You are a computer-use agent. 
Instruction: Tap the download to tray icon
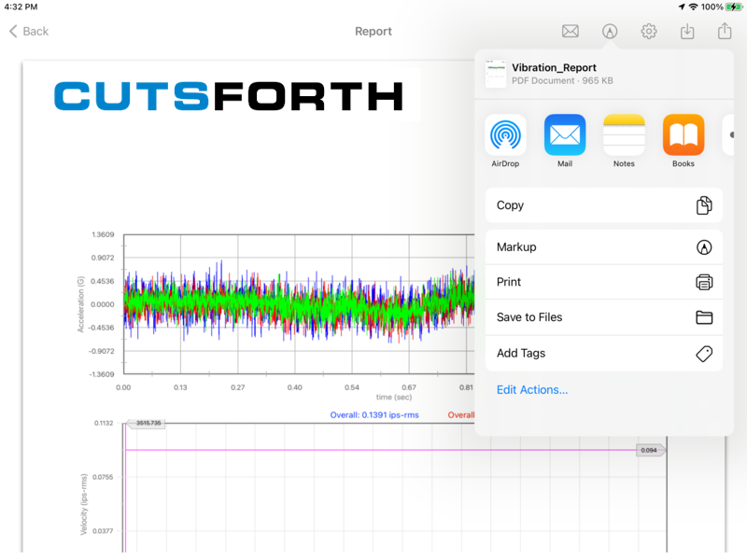pyautogui.click(x=687, y=32)
